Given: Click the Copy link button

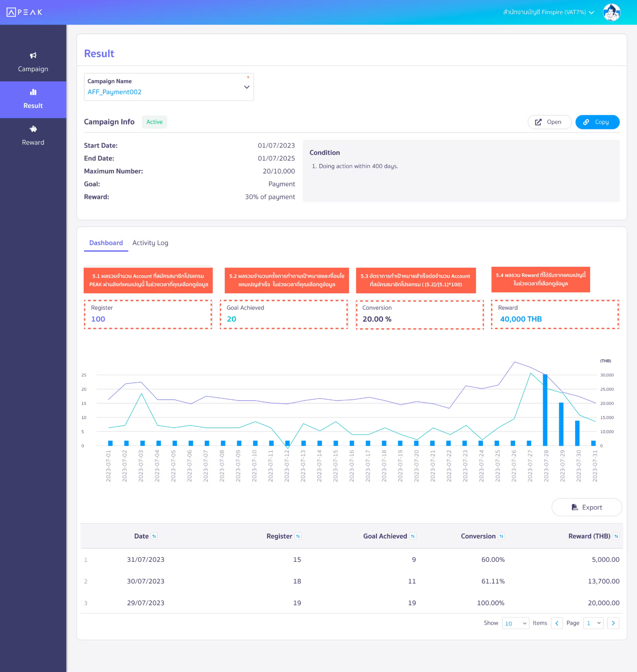Looking at the screenshot, I should (x=597, y=122).
